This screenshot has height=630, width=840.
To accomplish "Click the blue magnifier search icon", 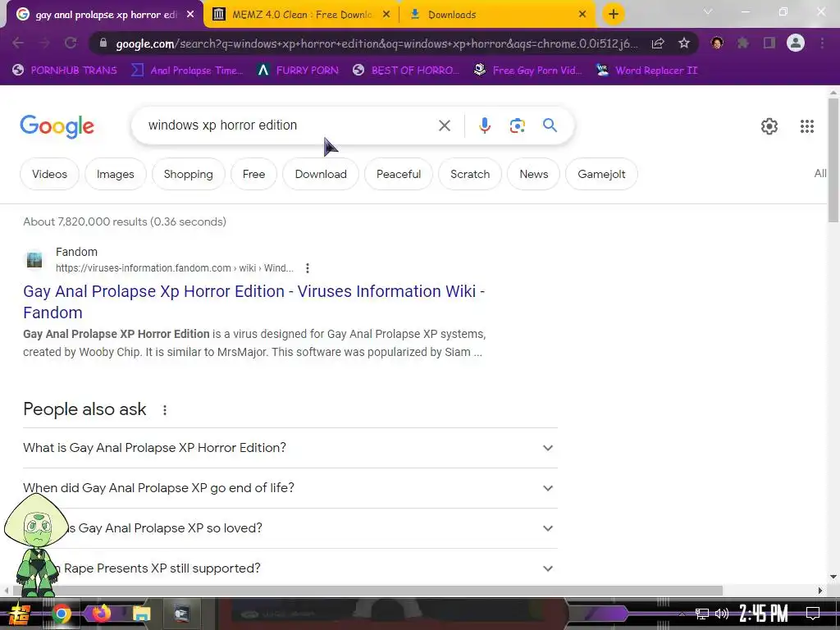I will [x=550, y=126].
